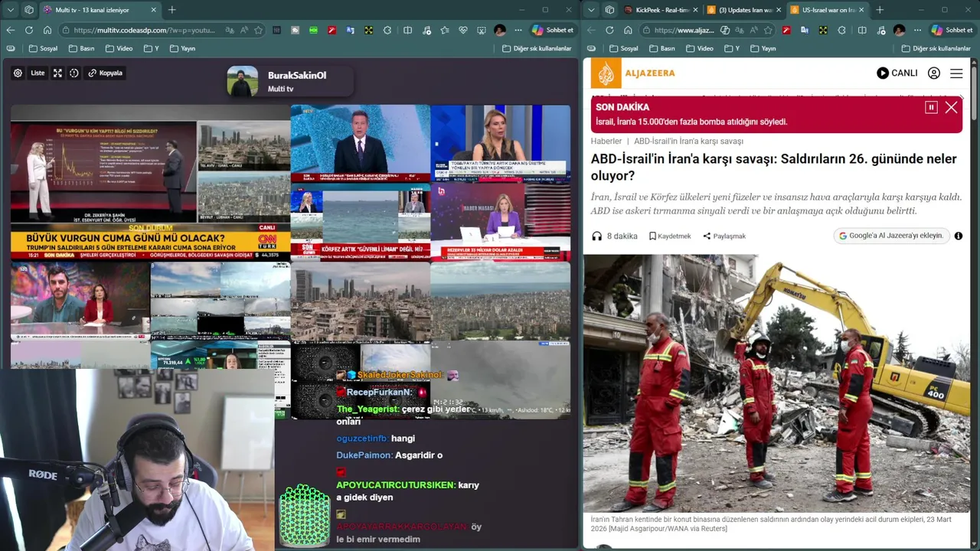Reload the Al Jazeera page
The width and height of the screenshot is (980, 551).
(x=609, y=30)
